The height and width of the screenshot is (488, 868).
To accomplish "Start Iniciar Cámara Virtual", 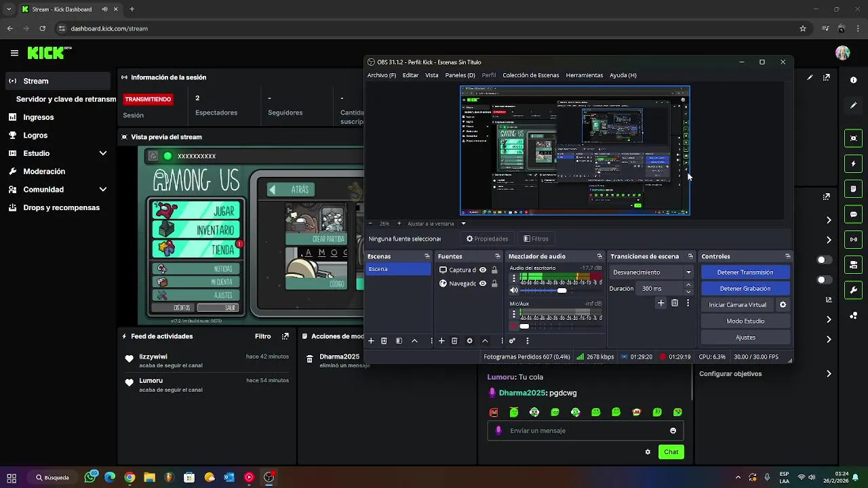I will (x=738, y=305).
